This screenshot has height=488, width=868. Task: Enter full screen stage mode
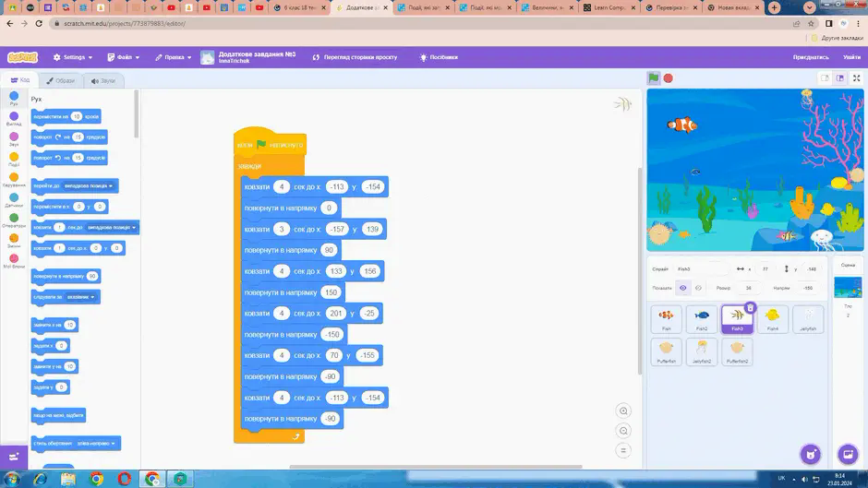856,78
